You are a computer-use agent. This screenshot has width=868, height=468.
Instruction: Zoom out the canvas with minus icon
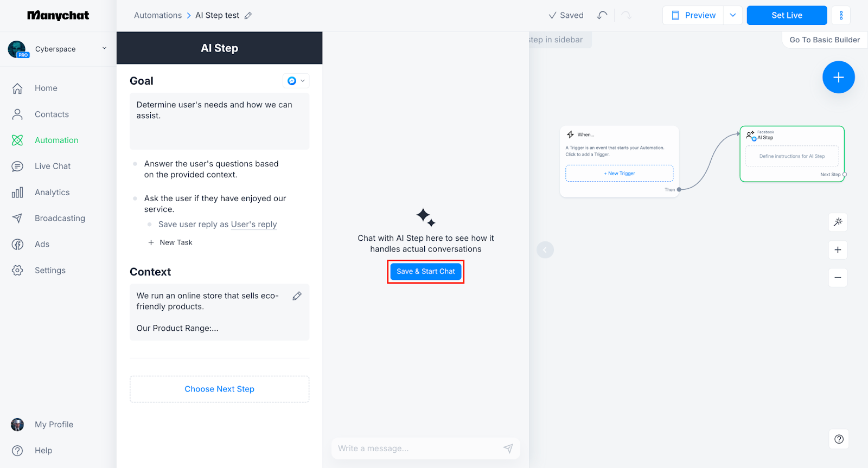click(x=838, y=278)
